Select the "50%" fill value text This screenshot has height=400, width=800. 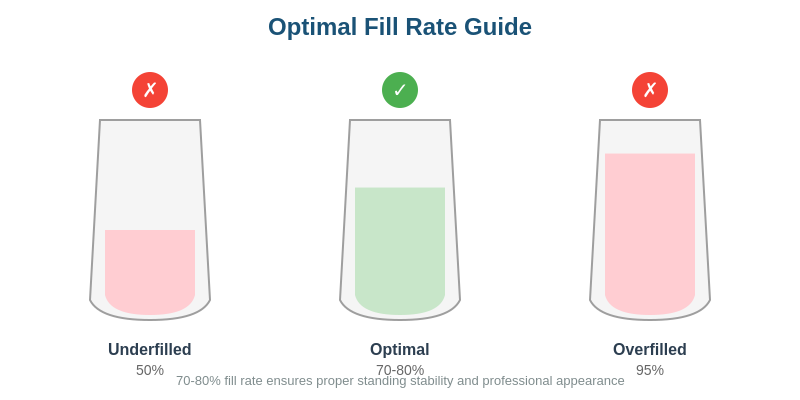[150, 369]
